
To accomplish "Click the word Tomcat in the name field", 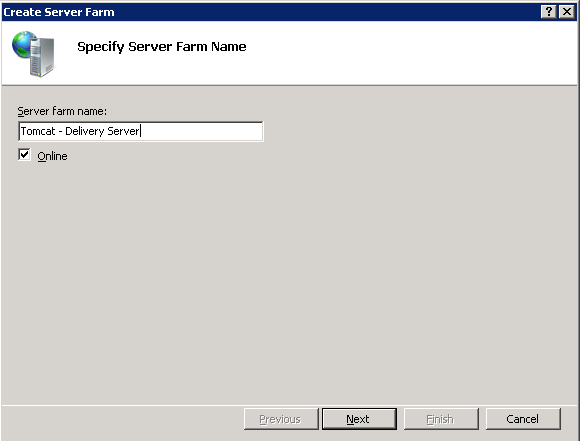I will pos(38,131).
